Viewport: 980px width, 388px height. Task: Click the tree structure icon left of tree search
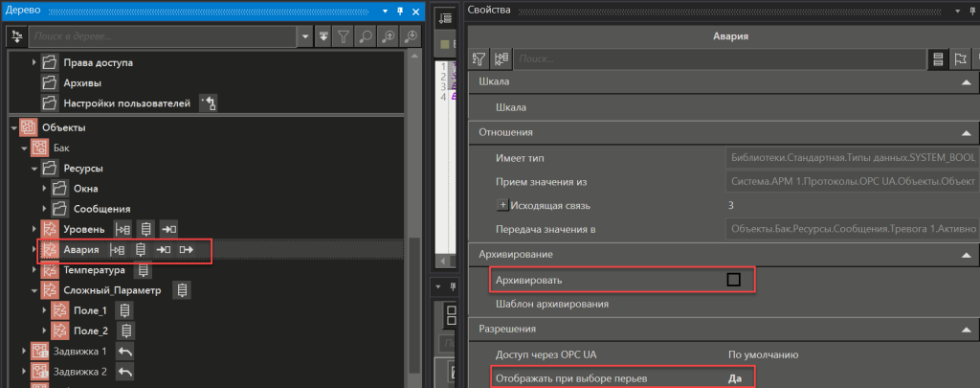15,36
